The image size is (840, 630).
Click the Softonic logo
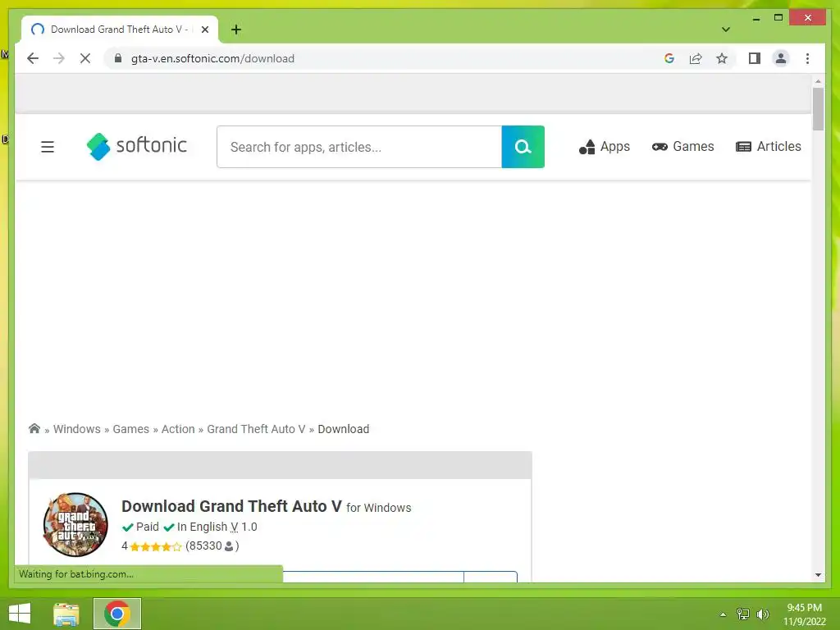(x=137, y=146)
